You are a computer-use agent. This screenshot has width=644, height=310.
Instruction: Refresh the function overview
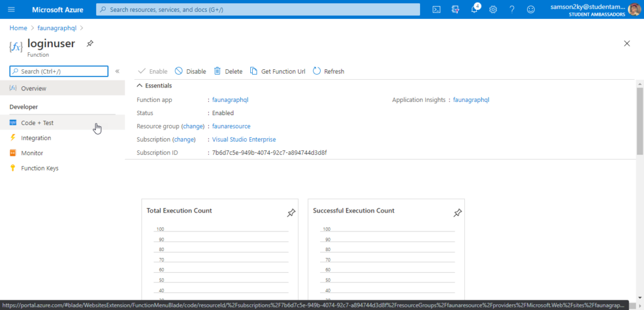point(328,72)
